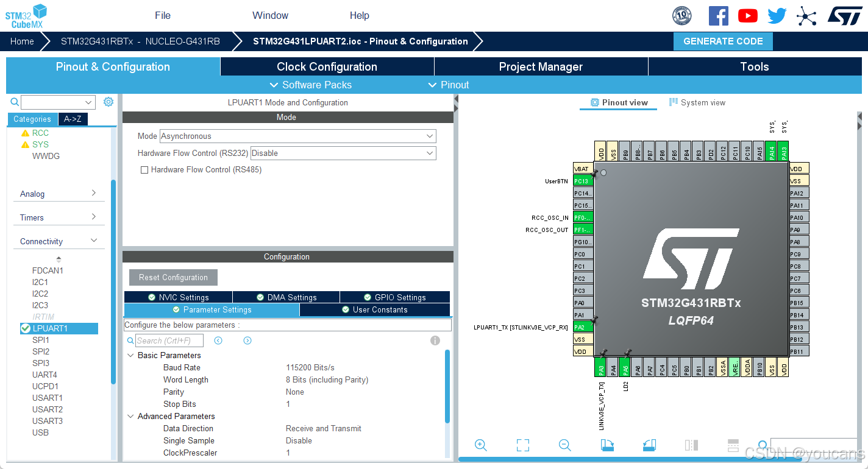Click the vertical flip view icon

pyautogui.click(x=691, y=445)
